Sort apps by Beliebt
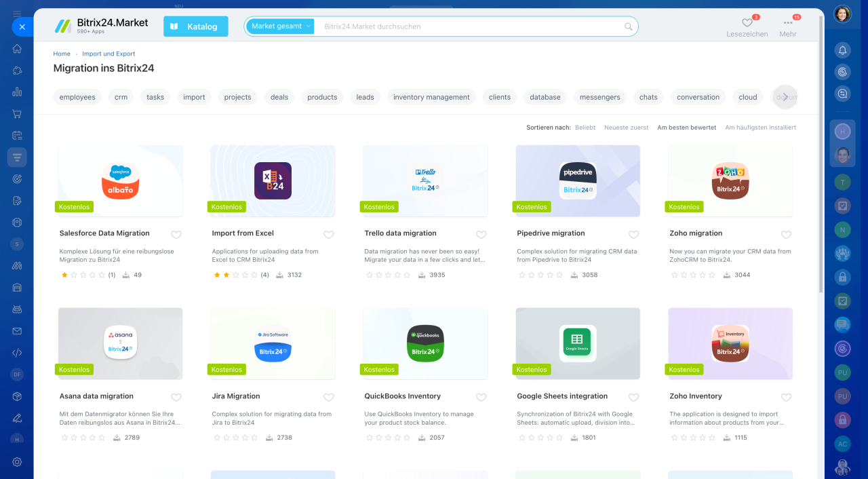 click(x=585, y=128)
